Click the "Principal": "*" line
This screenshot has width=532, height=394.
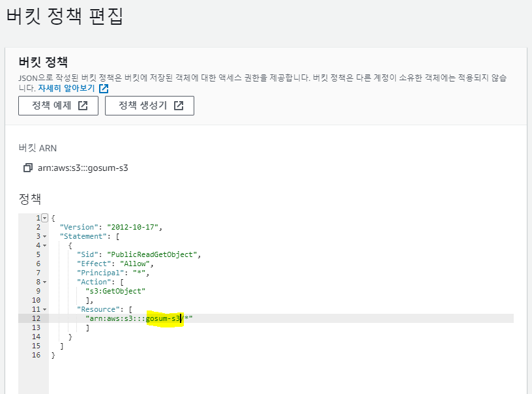(113, 273)
